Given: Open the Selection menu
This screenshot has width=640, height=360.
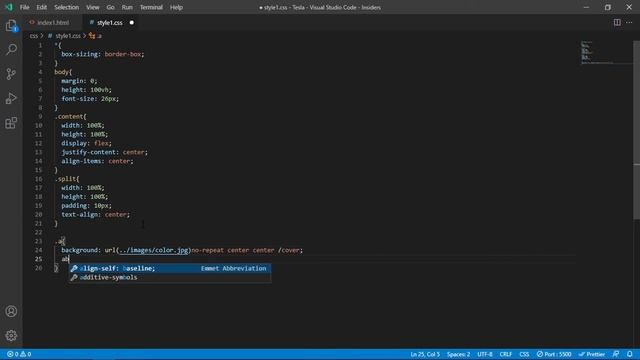Looking at the screenshot, I should [x=67, y=7].
